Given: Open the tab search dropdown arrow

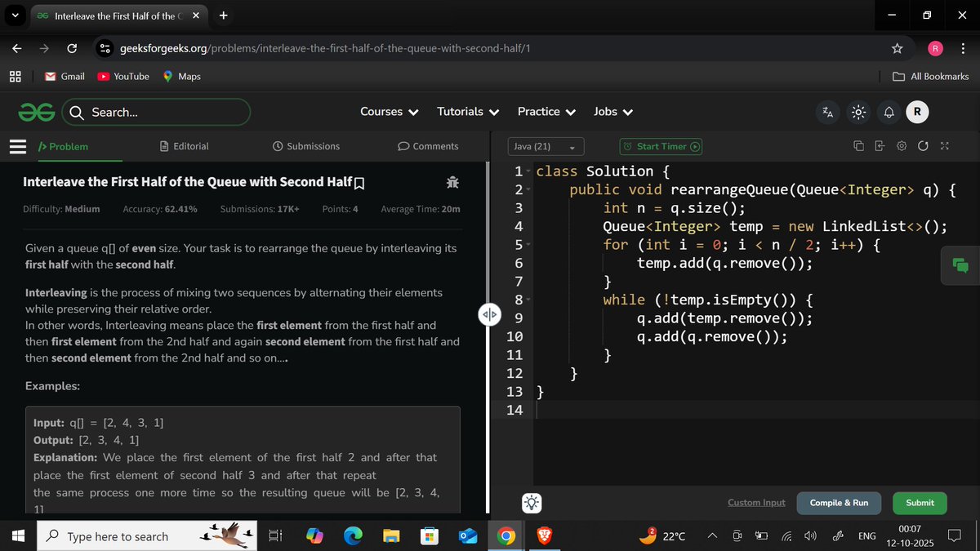Looking at the screenshot, I should (15, 16).
